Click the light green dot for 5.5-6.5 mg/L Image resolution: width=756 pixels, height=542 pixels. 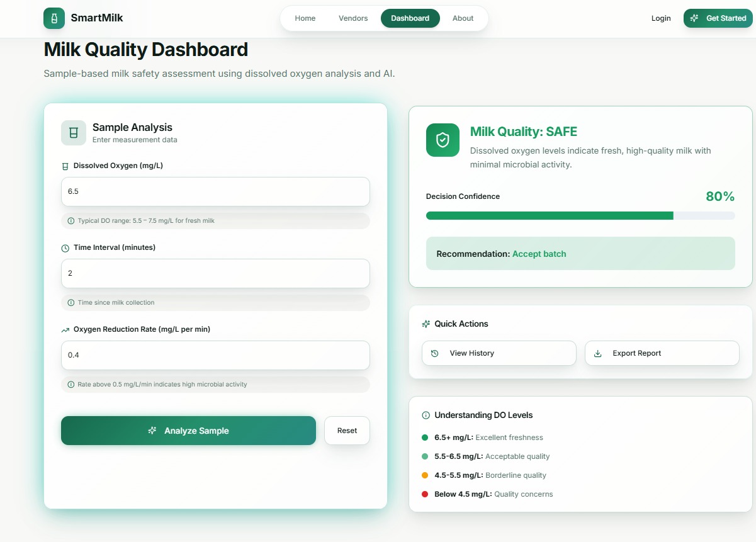[425, 456]
